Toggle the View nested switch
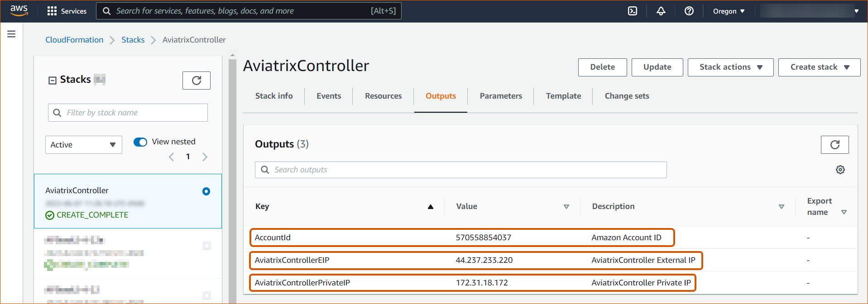Image resolution: width=868 pixels, height=304 pixels. (140, 142)
